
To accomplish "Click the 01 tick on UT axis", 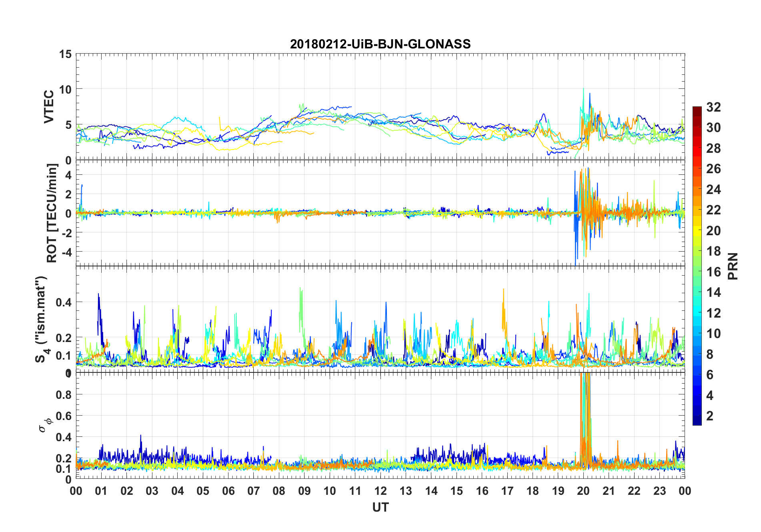I will [101, 491].
